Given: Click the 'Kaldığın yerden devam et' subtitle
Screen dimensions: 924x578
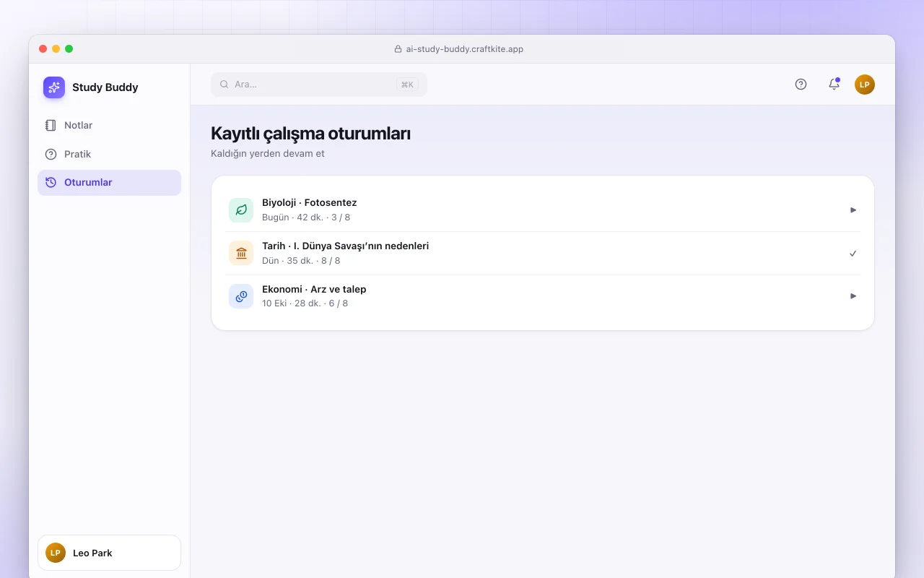Looking at the screenshot, I should pos(268,154).
